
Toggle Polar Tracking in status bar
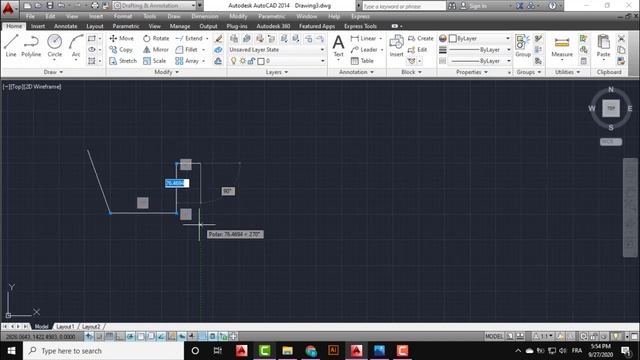click(130, 336)
